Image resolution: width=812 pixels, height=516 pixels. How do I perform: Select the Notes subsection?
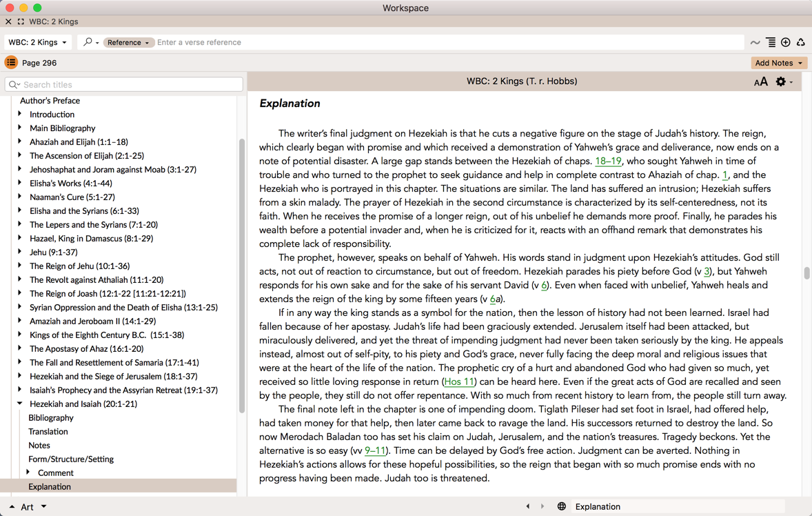[x=39, y=446]
